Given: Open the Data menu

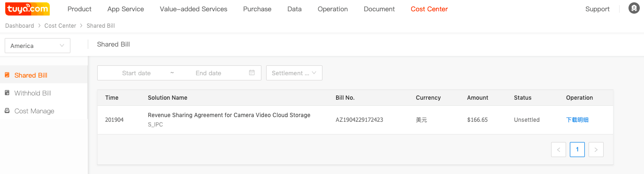Looking at the screenshot, I should click(x=294, y=9).
